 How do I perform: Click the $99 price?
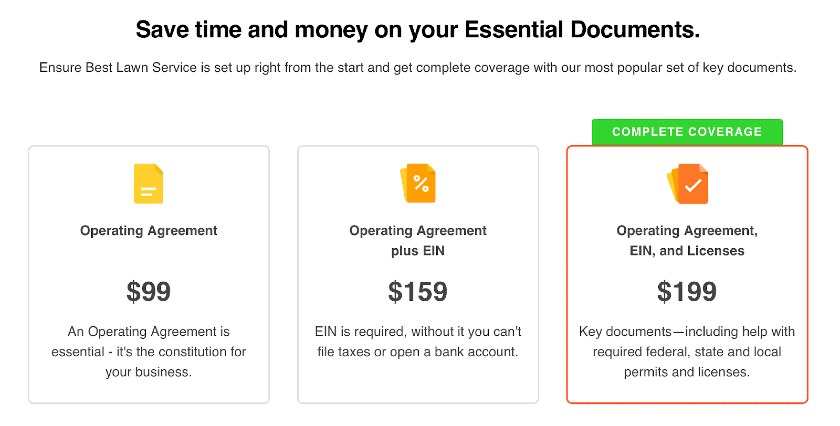[x=148, y=292]
